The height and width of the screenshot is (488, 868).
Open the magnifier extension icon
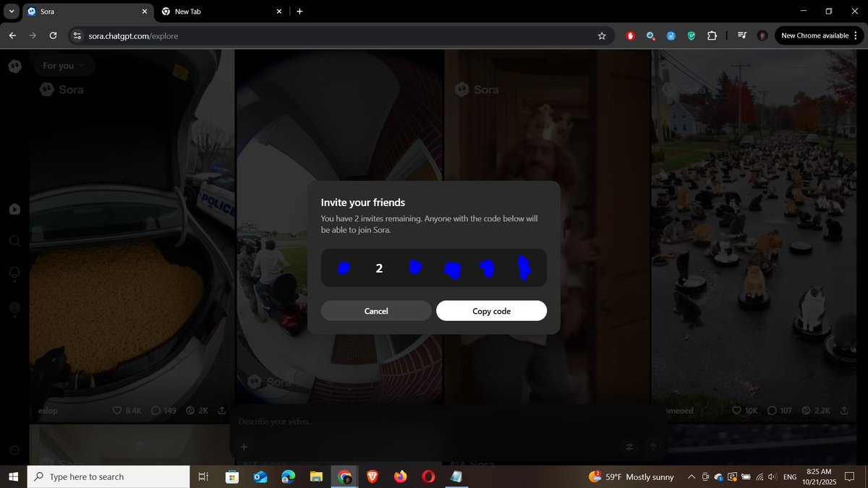[x=651, y=35]
